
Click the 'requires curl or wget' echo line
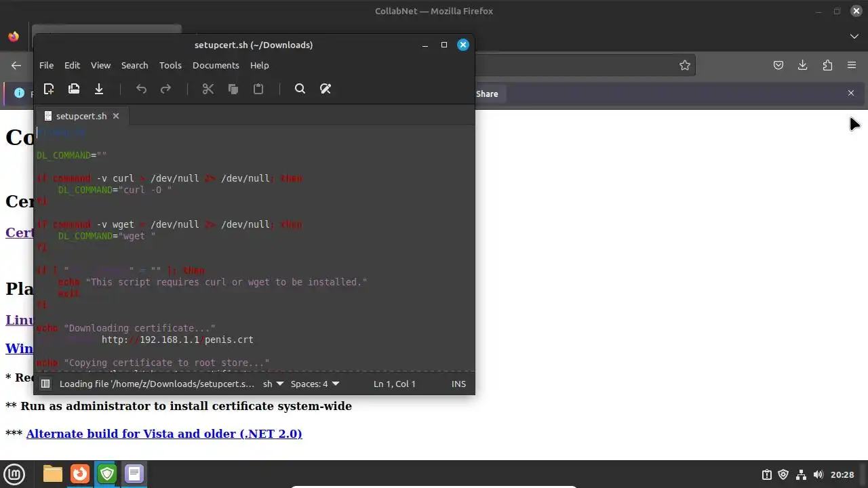[x=212, y=282]
